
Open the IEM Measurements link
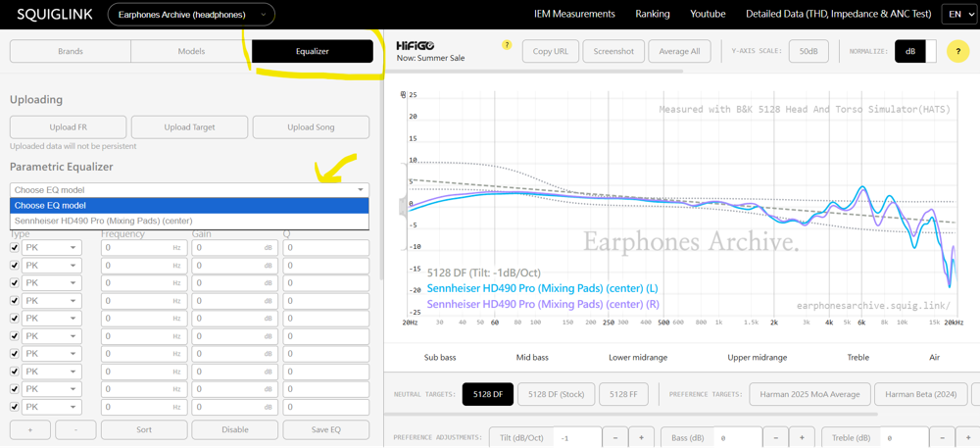point(574,14)
